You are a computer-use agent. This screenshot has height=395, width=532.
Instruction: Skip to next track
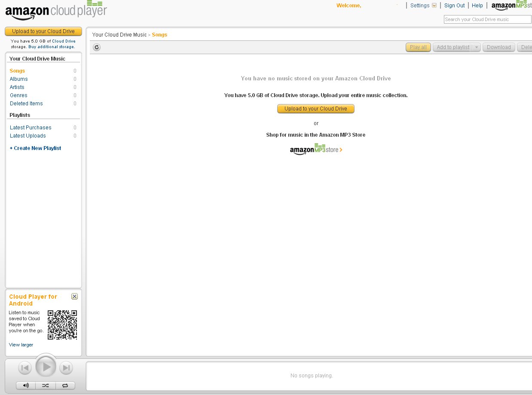coord(66,368)
